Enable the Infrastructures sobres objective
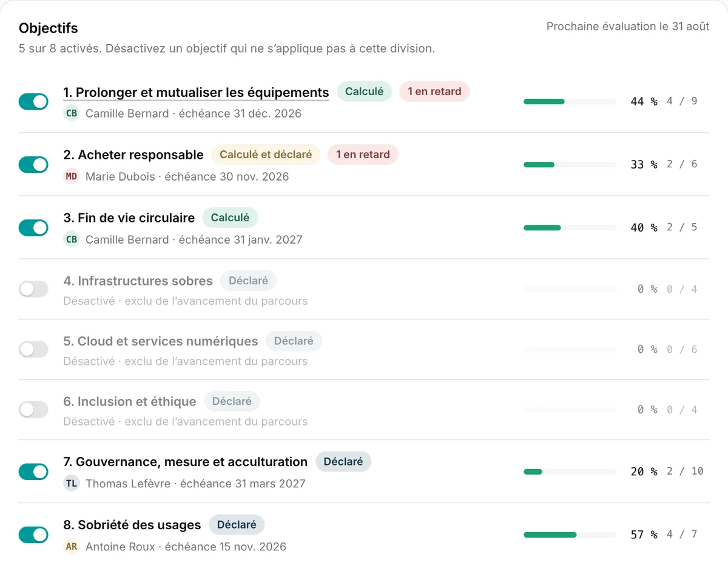The width and height of the screenshot is (728, 571). (x=33, y=289)
